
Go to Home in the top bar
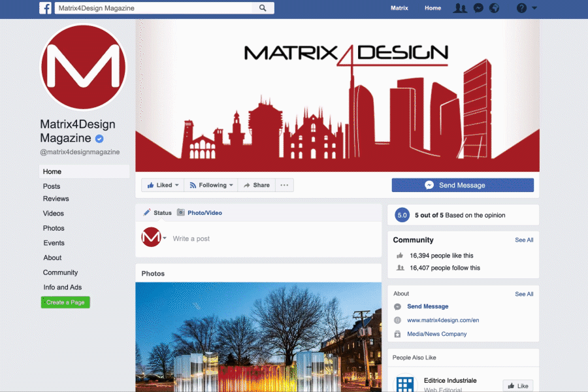(x=433, y=8)
